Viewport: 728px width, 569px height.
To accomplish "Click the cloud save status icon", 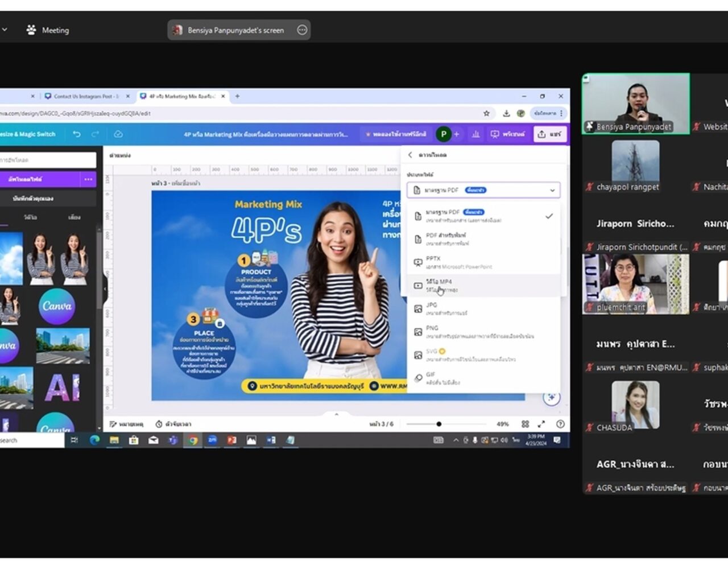I will pyautogui.click(x=118, y=134).
